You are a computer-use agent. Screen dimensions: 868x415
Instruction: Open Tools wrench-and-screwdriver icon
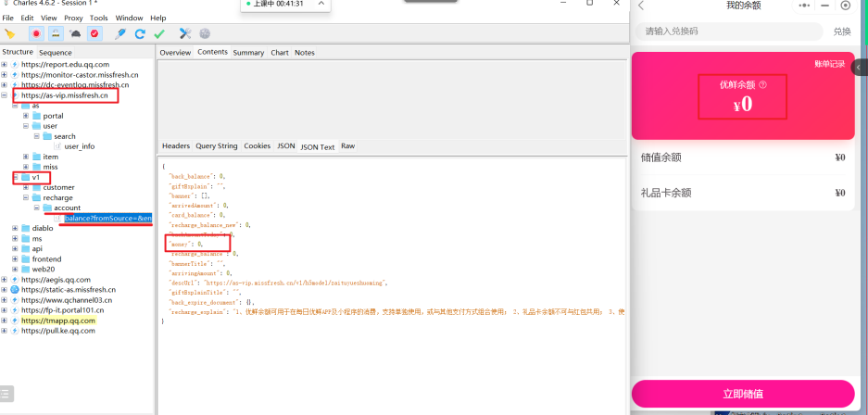[x=185, y=33]
